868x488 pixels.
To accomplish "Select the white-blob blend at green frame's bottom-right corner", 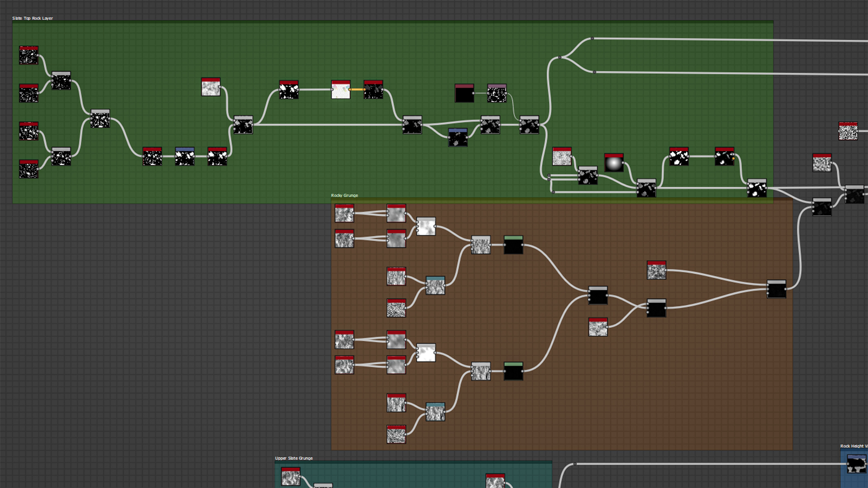I will [x=757, y=188].
